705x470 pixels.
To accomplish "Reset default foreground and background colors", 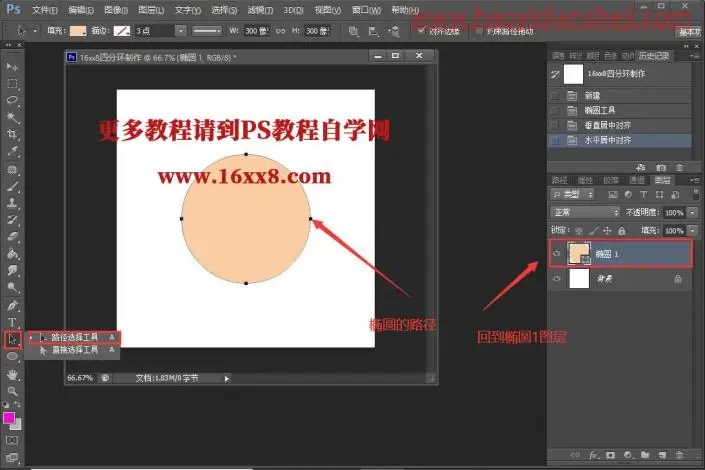I will coord(6,405).
